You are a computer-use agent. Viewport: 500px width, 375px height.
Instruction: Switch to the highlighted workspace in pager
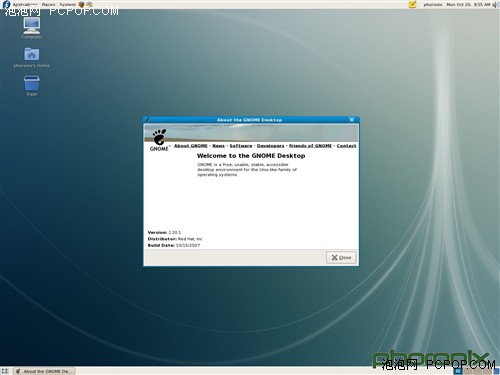click(x=458, y=371)
